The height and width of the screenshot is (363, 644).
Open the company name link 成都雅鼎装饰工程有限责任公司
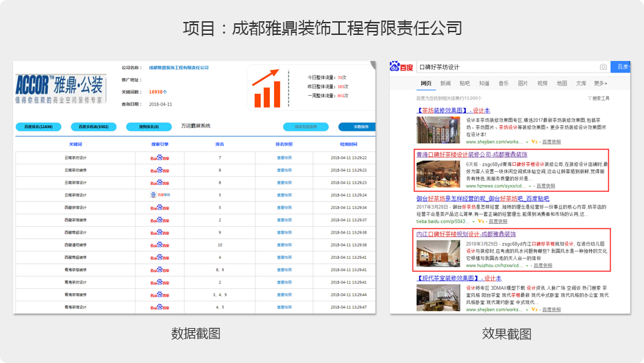179,68
